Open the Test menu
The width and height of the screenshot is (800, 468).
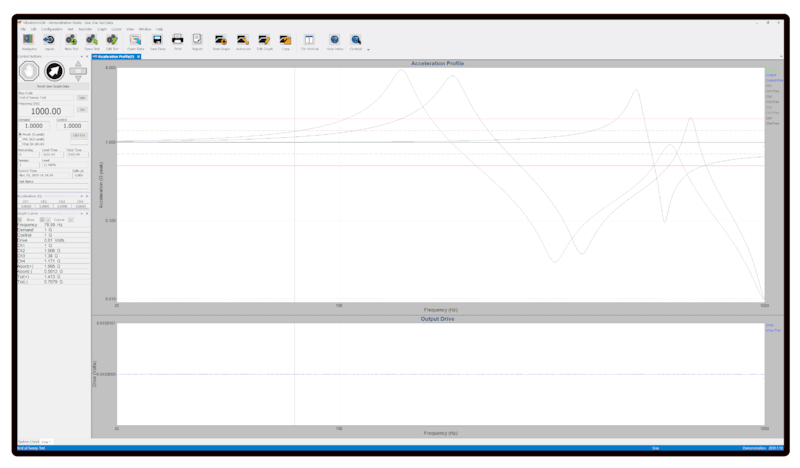tap(70, 29)
